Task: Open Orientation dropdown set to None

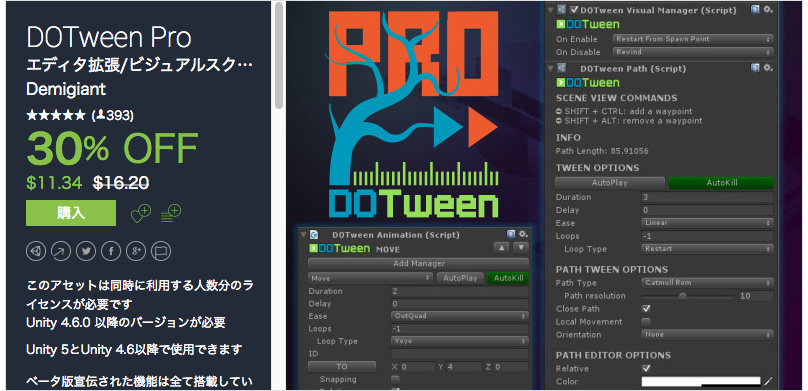Action: 708,335
